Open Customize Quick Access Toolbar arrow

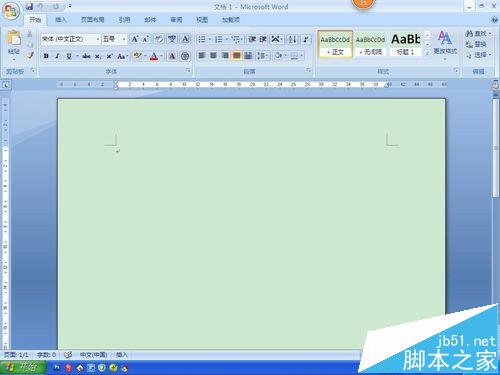tap(70, 6)
